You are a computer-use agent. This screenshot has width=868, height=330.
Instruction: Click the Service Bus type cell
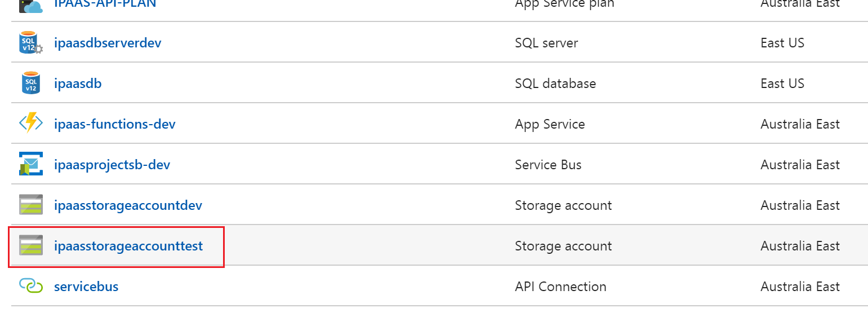coord(547,165)
